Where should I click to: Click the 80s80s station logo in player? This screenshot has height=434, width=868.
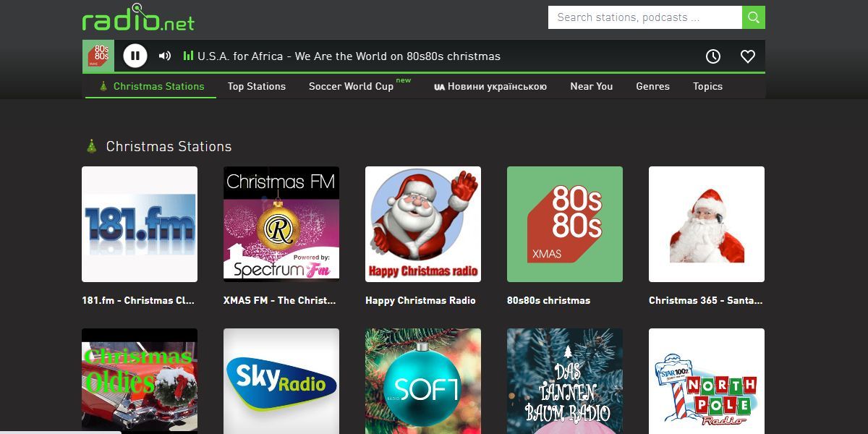coord(98,56)
